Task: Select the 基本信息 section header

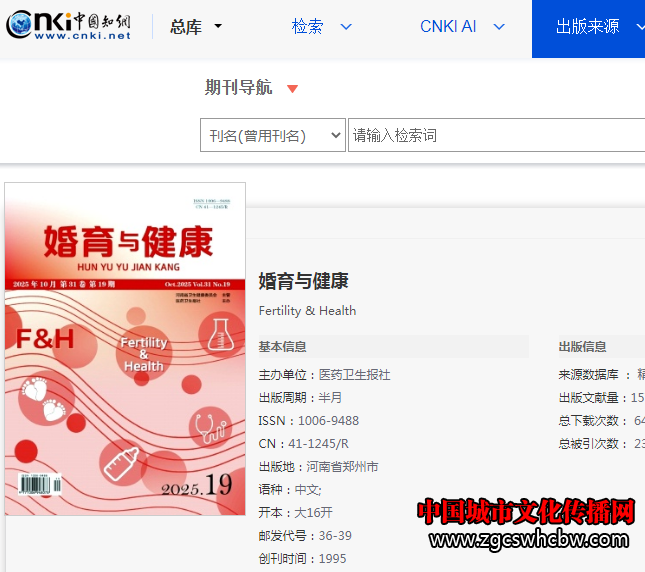Action: 283,347
